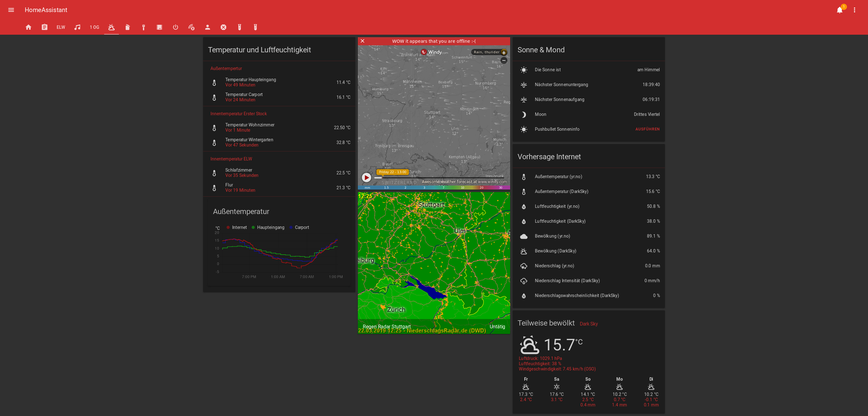
Task: Switch to the flashlight tab
Action: click(x=144, y=27)
